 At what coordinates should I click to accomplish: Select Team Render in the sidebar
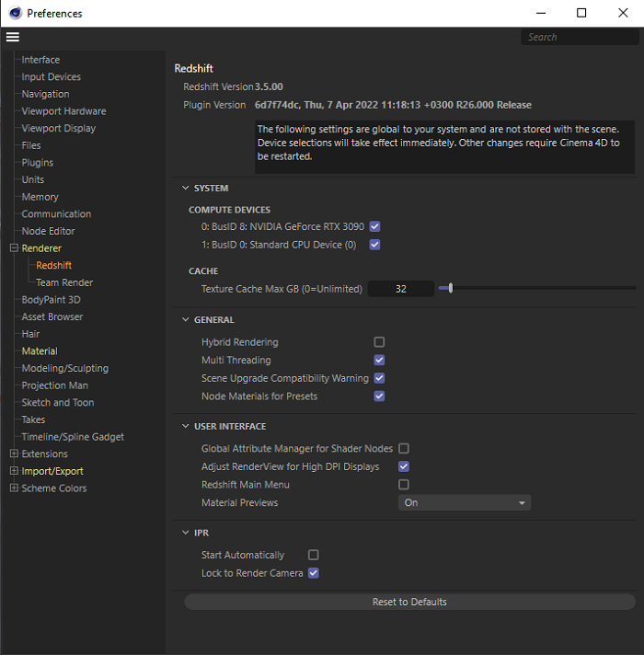click(64, 282)
